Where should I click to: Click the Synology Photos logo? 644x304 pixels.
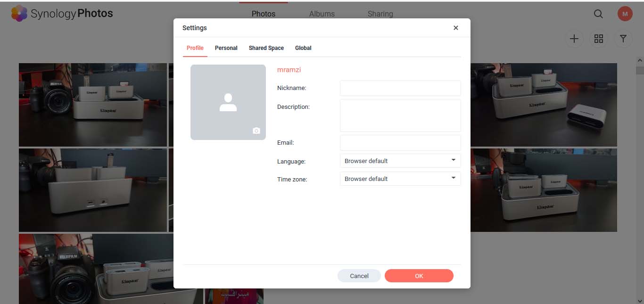tap(62, 14)
